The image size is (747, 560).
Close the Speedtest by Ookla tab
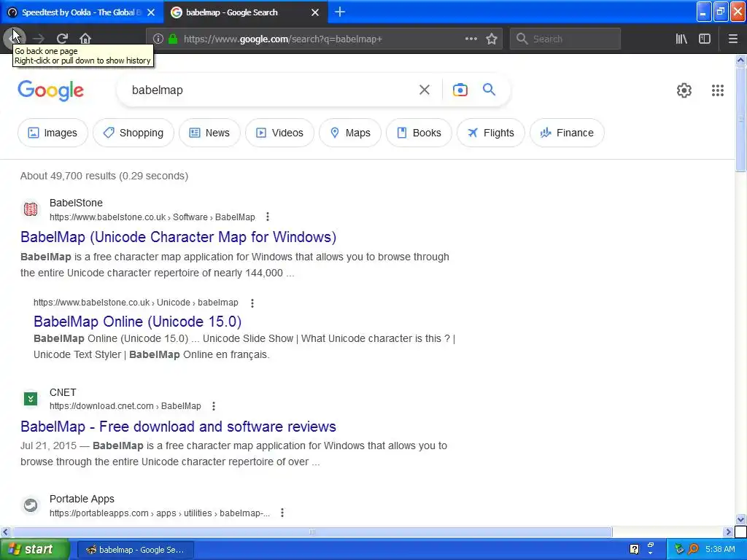click(x=151, y=12)
